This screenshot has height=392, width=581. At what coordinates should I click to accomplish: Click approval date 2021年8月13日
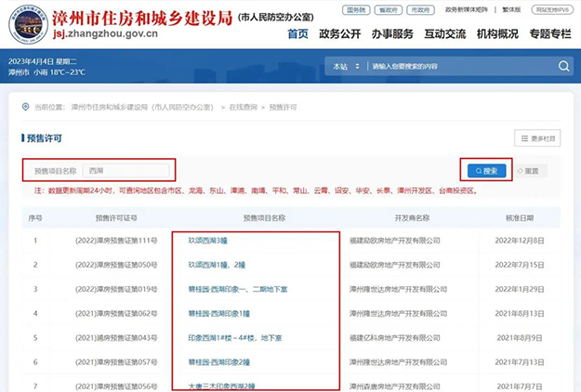click(520, 314)
